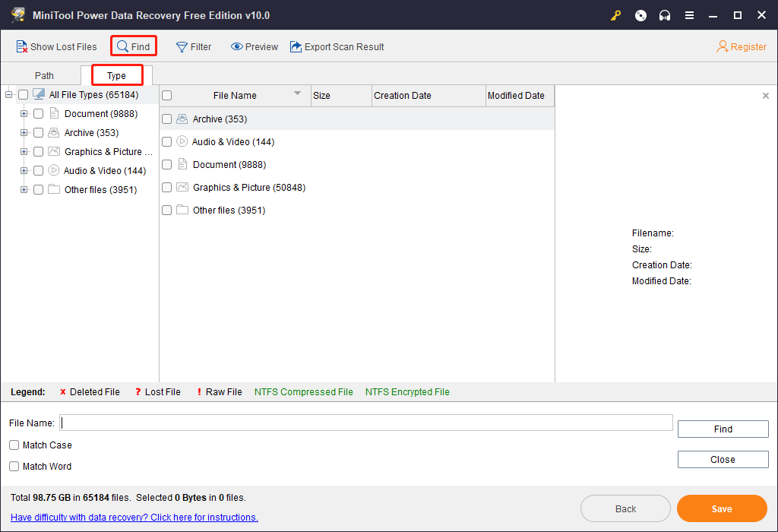This screenshot has height=532, width=778.
Task: Open the Filter toolbar option
Action: coord(194,46)
